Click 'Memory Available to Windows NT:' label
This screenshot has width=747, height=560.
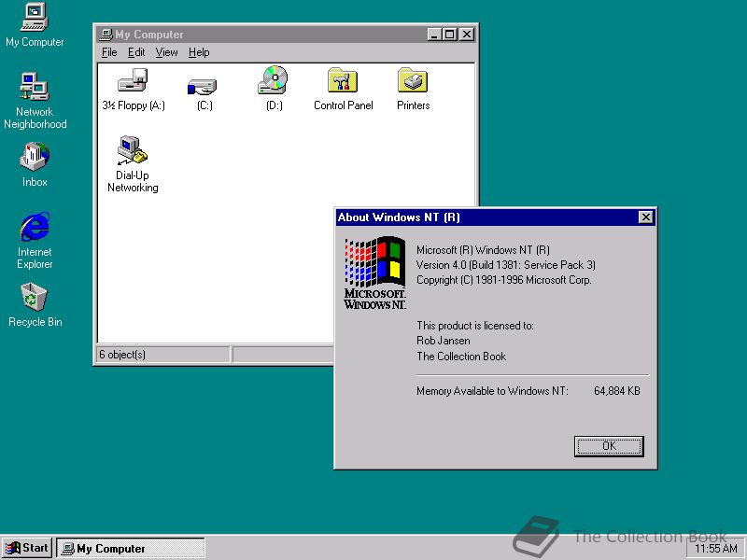click(492, 391)
